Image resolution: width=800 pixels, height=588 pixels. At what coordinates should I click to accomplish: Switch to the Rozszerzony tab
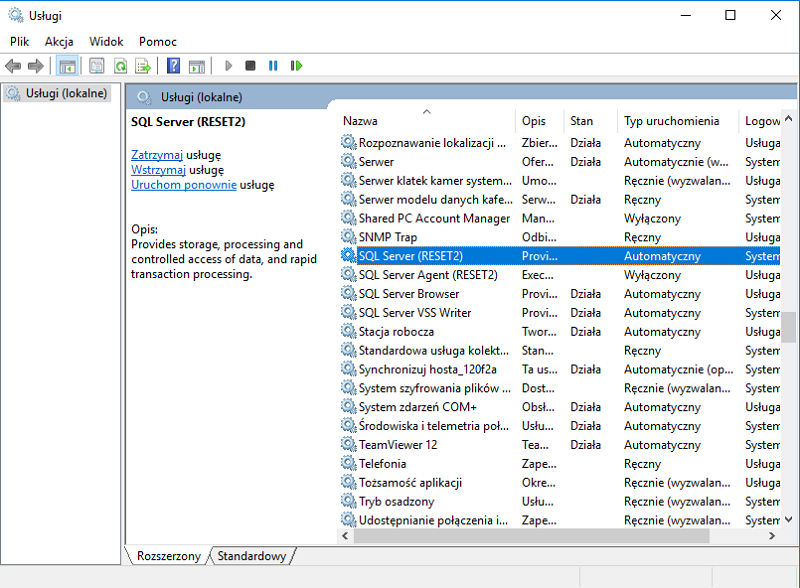(x=168, y=556)
